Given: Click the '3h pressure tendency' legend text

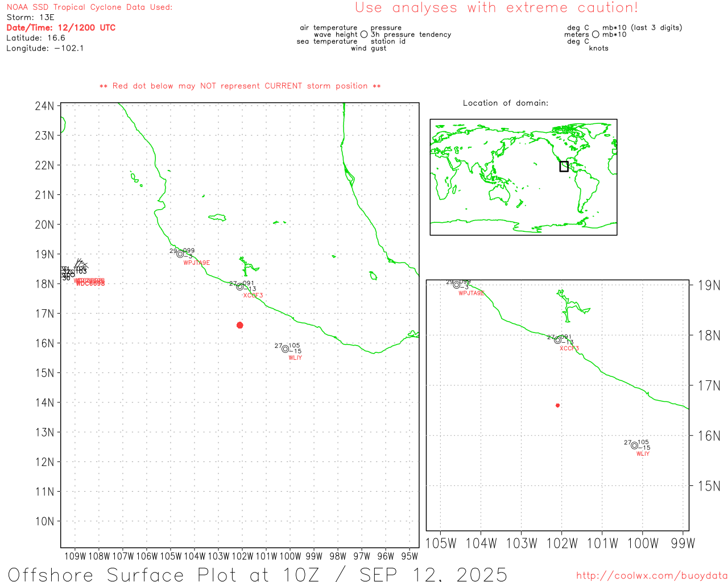Looking at the screenshot, I should click(x=411, y=34).
